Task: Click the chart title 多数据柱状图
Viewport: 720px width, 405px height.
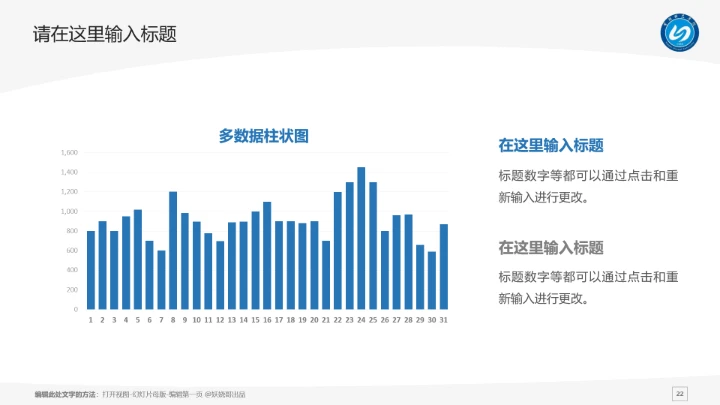Action: coord(264,136)
